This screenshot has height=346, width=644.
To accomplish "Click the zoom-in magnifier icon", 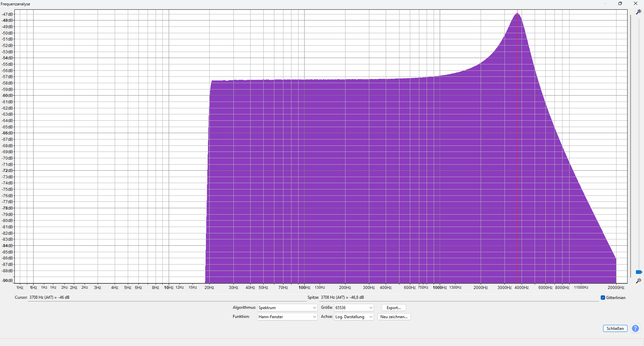I will (x=639, y=12).
